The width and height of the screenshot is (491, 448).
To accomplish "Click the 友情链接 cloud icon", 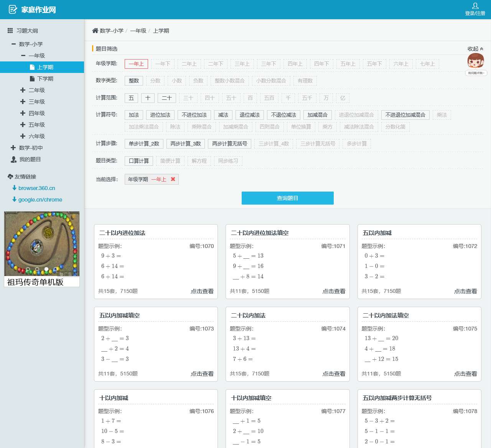I will tap(10, 177).
